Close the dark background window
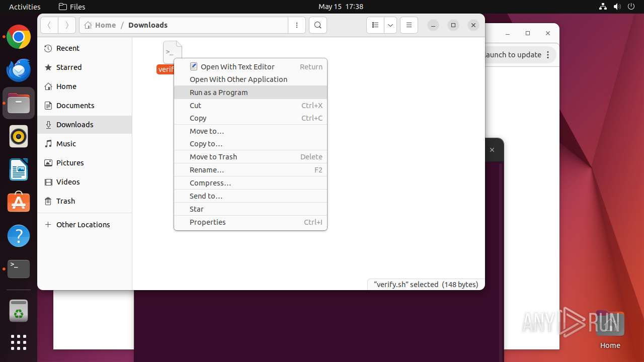 tap(492, 150)
